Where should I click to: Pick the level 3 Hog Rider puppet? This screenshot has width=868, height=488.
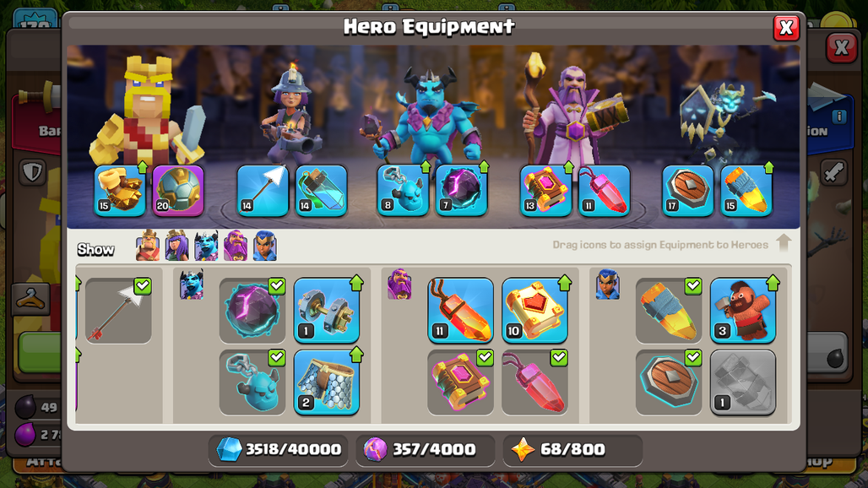(x=743, y=311)
